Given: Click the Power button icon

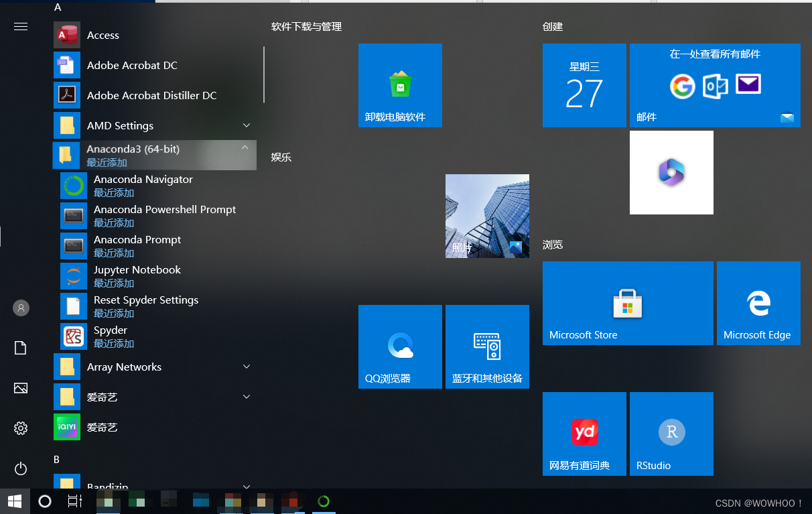Looking at the screenshot, I should click(x=21, y=468).
